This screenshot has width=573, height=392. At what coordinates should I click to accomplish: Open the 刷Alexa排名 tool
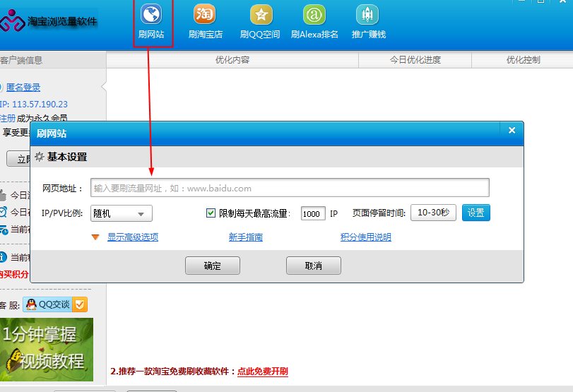314,22
